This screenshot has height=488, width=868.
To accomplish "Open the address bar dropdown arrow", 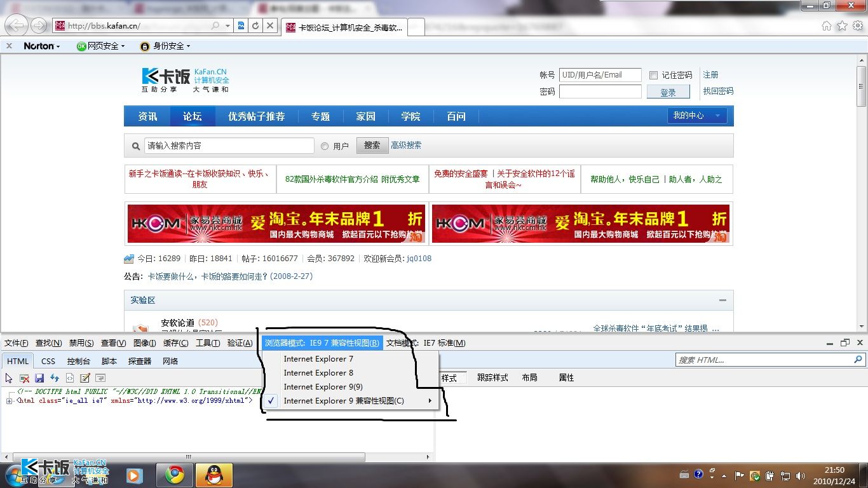I will (227, 26).
